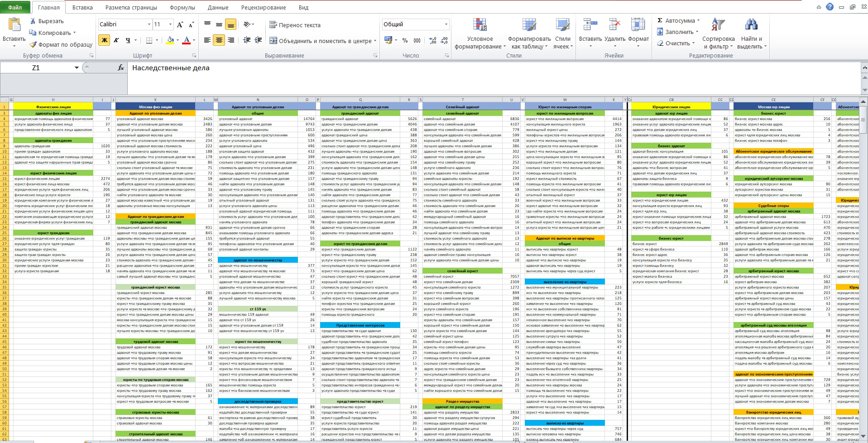This screenshot has height=443, width=868.
Task: Expand the Общий number format dropdown
Action: [446, 24]
